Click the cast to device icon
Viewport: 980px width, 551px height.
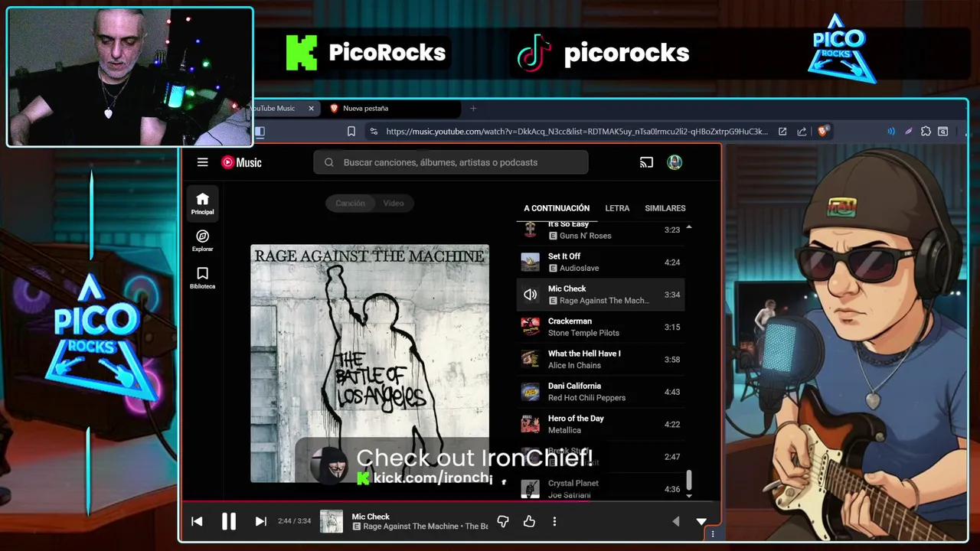tap(646, 162)
